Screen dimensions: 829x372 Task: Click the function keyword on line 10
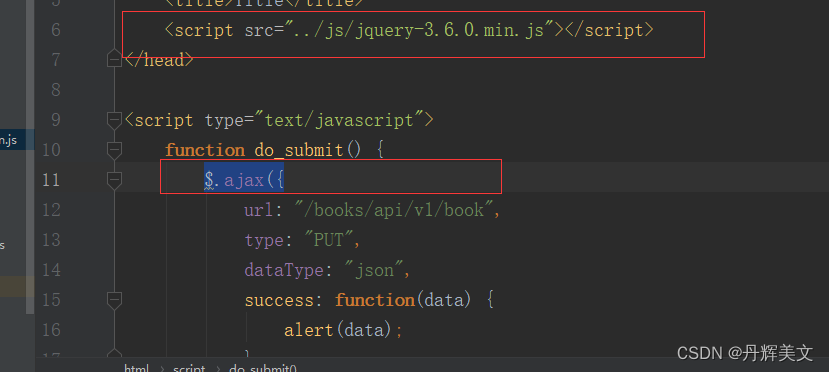pos(205,150)
